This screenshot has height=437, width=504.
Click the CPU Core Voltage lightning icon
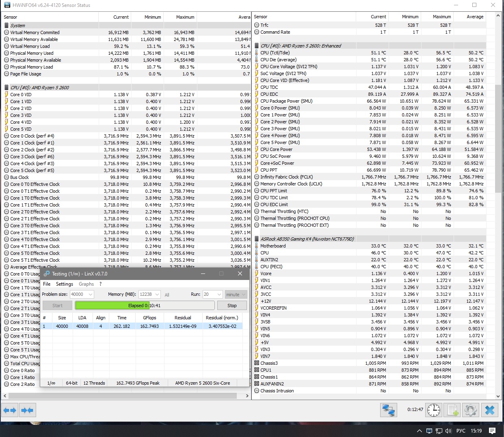257,67
